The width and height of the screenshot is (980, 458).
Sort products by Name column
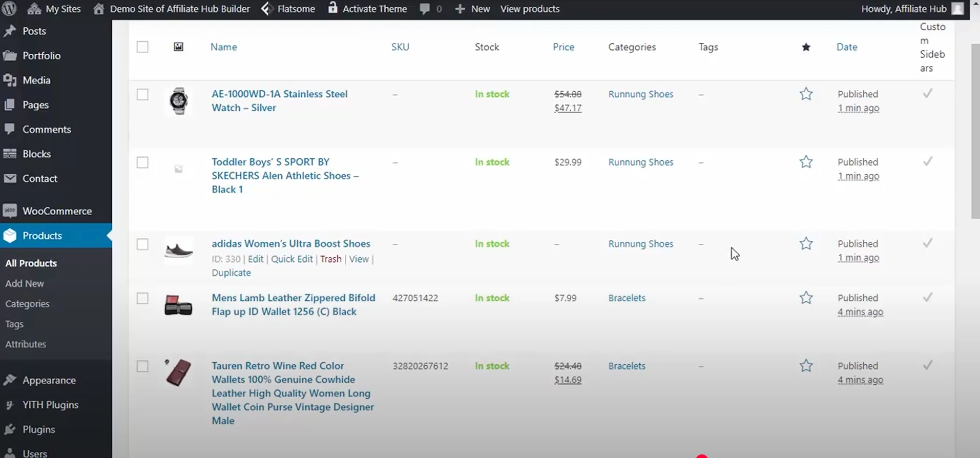pyautogui.click(x=224, y=47)
